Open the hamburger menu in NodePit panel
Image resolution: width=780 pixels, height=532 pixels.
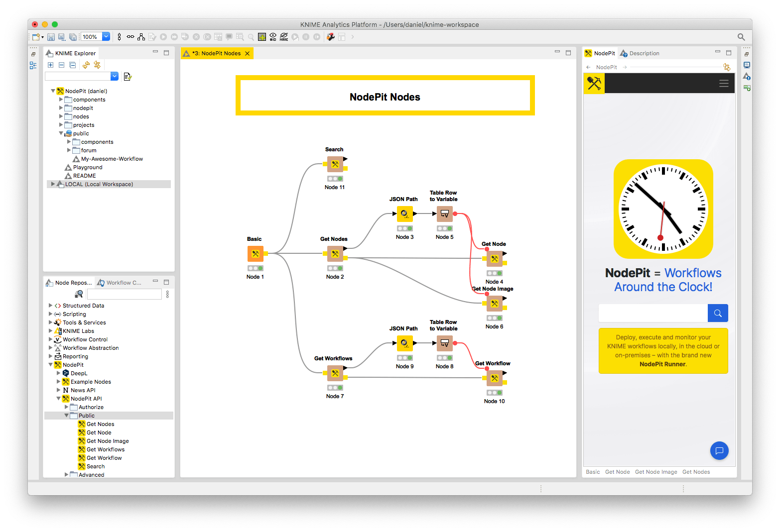724,84
